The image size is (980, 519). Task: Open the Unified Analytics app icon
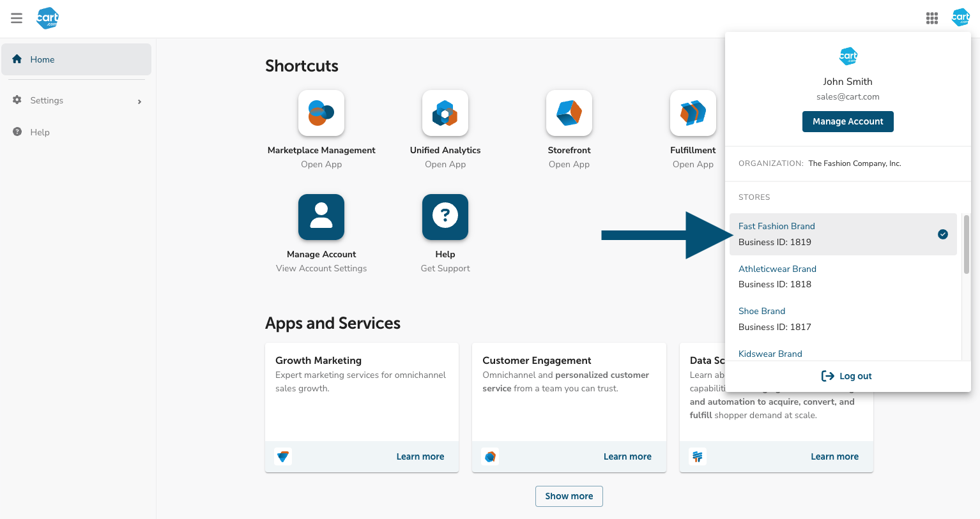click(x=445, y=113)
